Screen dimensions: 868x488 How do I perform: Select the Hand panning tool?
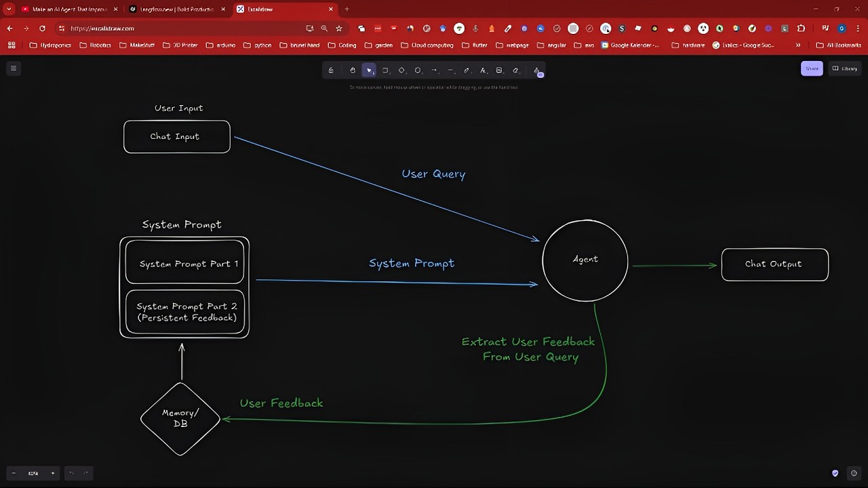[x=353, y=70]
